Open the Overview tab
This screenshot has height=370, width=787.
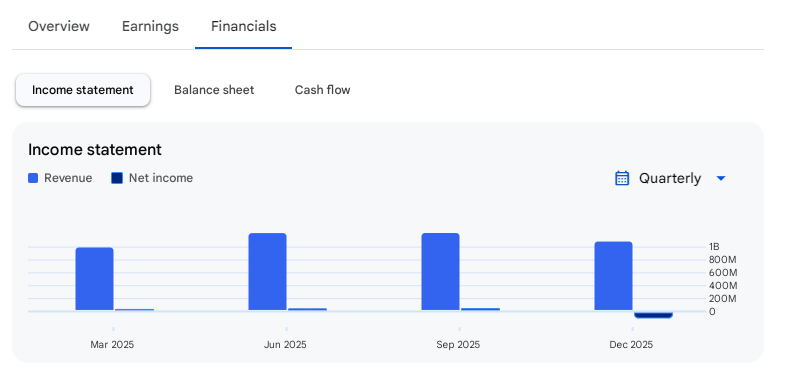59,26
